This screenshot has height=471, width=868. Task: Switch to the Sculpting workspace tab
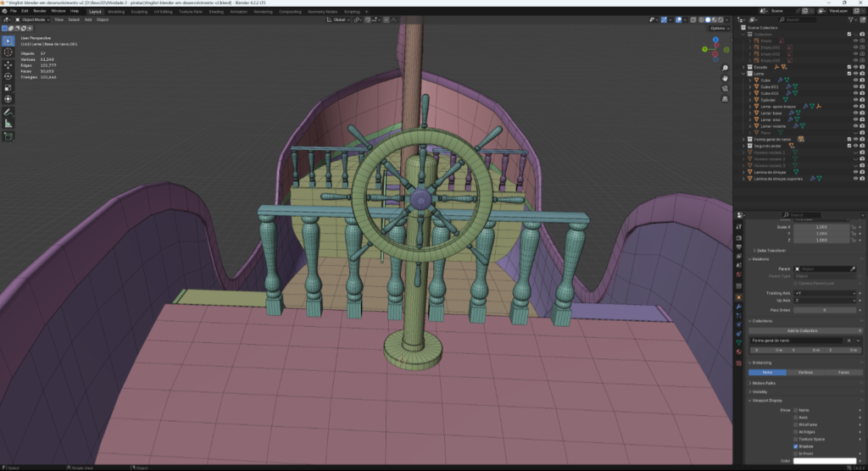pyautogui.click(x=137, y=11)
